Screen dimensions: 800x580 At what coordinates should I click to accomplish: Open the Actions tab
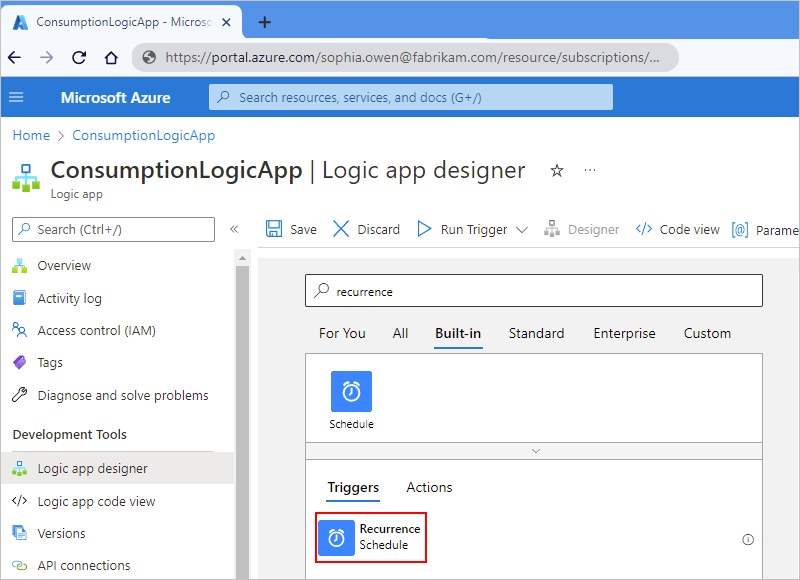coord(429,487)
